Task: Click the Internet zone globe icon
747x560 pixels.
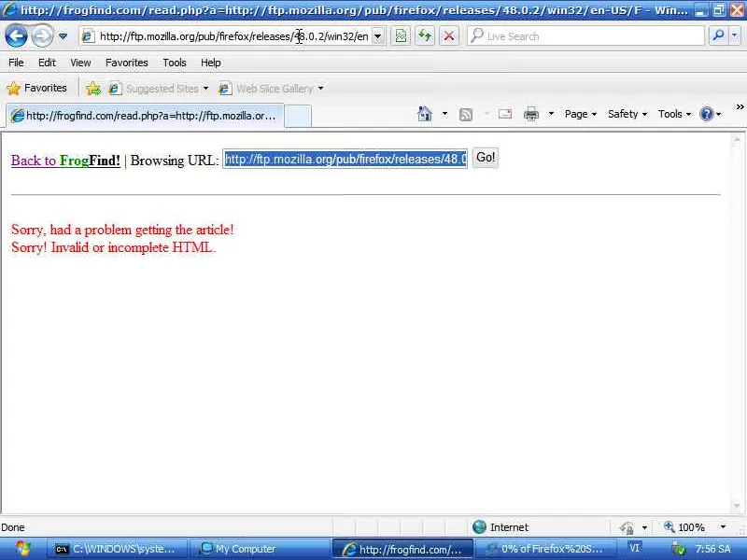Action: pyautogui.click(x=479, y=527)
